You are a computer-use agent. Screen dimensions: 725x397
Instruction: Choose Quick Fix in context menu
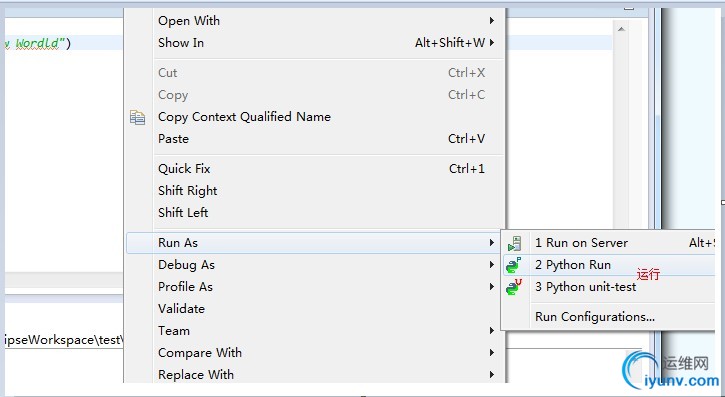pyautogui.click(x=314, y=169)
